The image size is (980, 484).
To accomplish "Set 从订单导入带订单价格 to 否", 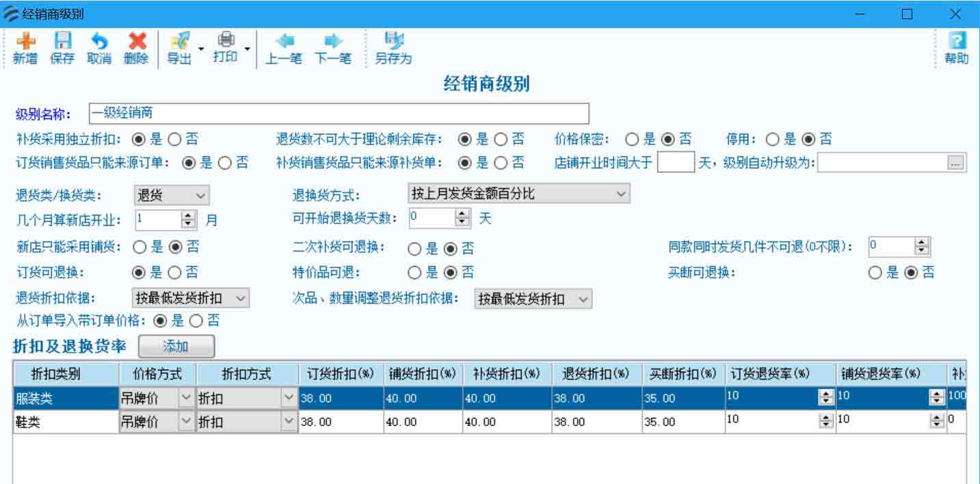I will (x=196, y=320).
